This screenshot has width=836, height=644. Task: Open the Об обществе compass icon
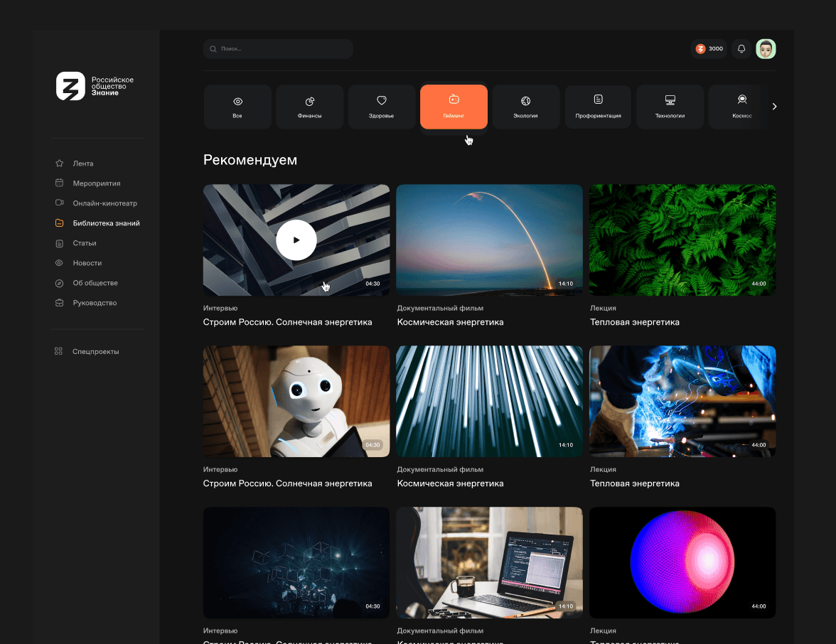click(59, 283)
